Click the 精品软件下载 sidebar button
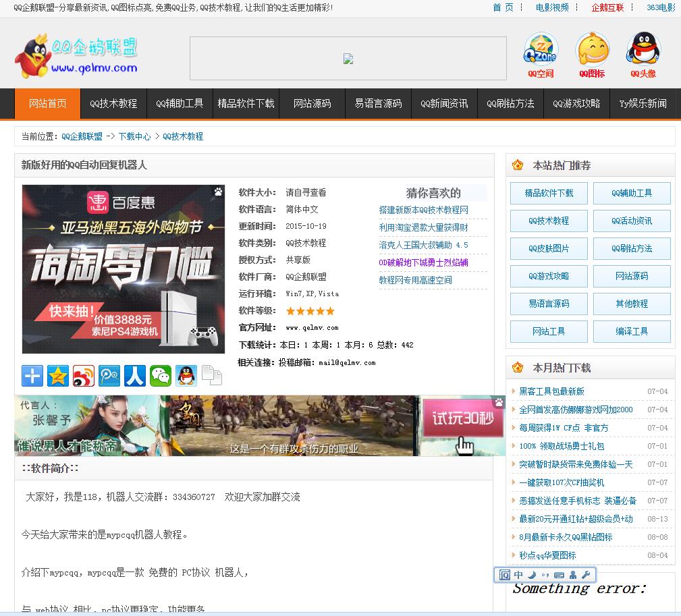The height and width of the screenshot is (616, 681). pyautogui.click(x=549, y=193)
